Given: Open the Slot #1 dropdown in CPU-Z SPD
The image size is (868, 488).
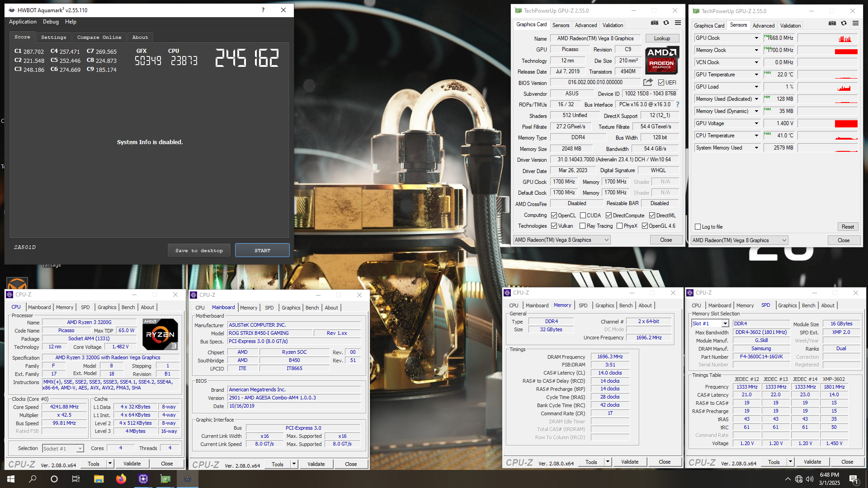Looking at the screenshot, I should click(x=710, y=324).
